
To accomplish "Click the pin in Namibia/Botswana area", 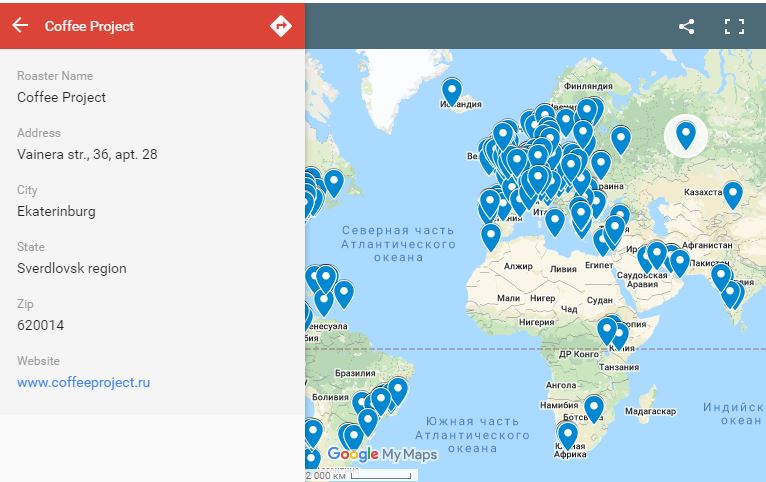I will [x=594, y=409].
